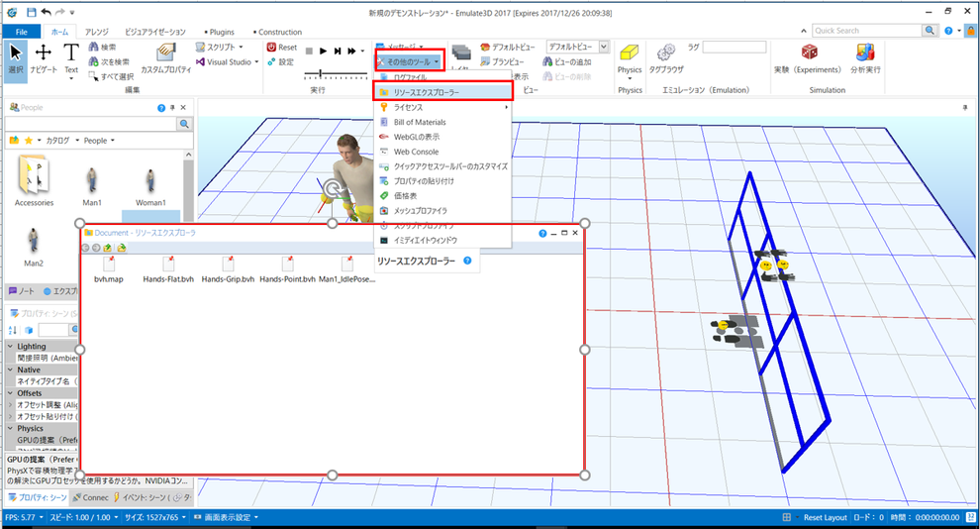980x529 pixels.
Task: Open 設定 settings in the run group
Action: click(280, 61)
